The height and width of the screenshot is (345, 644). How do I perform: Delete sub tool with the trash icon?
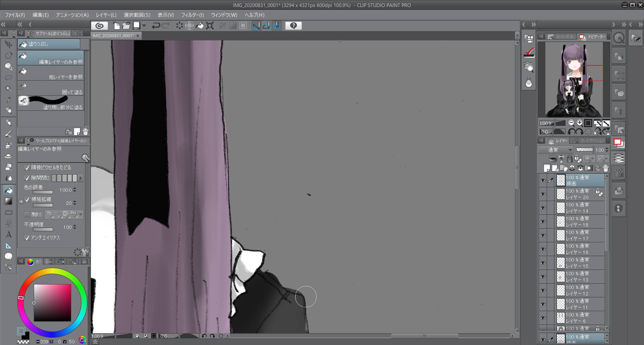pos(85,132)
